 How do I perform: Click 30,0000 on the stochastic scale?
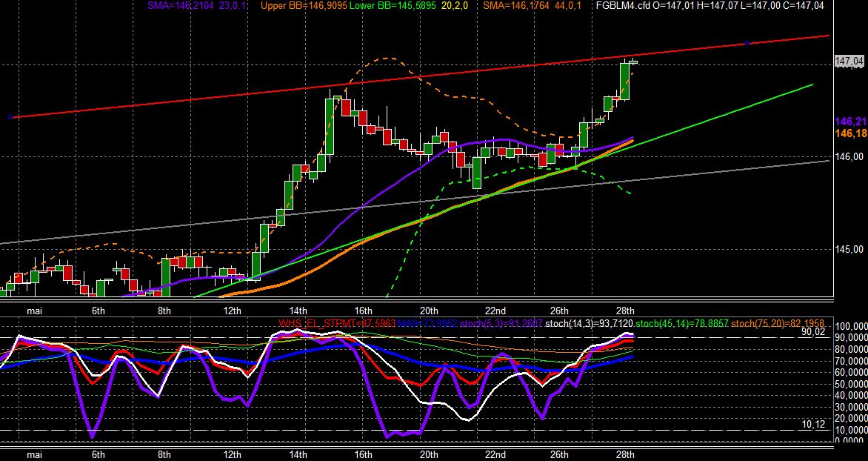pos(852,407)
